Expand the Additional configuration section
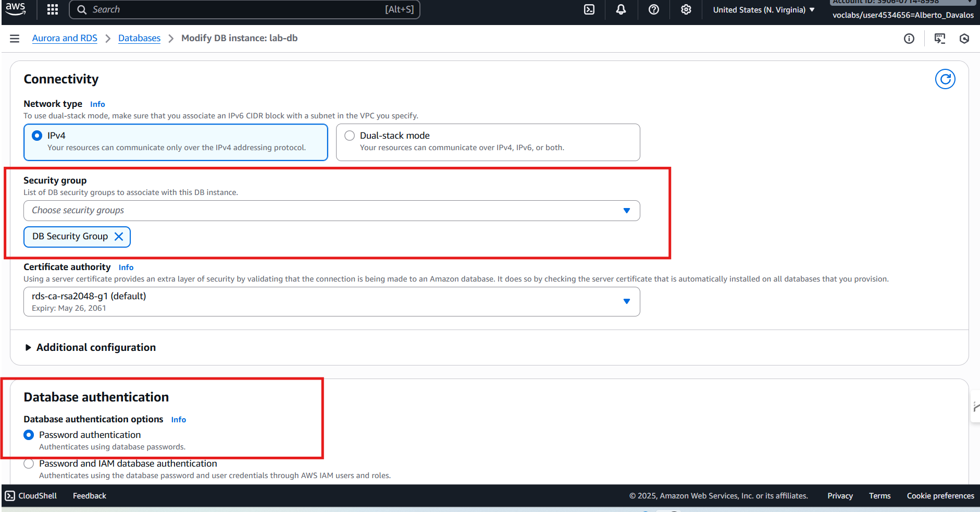Image resolution: width=980 pixels, height=512 pixels. pyautogui.click(x=96, y=348)
